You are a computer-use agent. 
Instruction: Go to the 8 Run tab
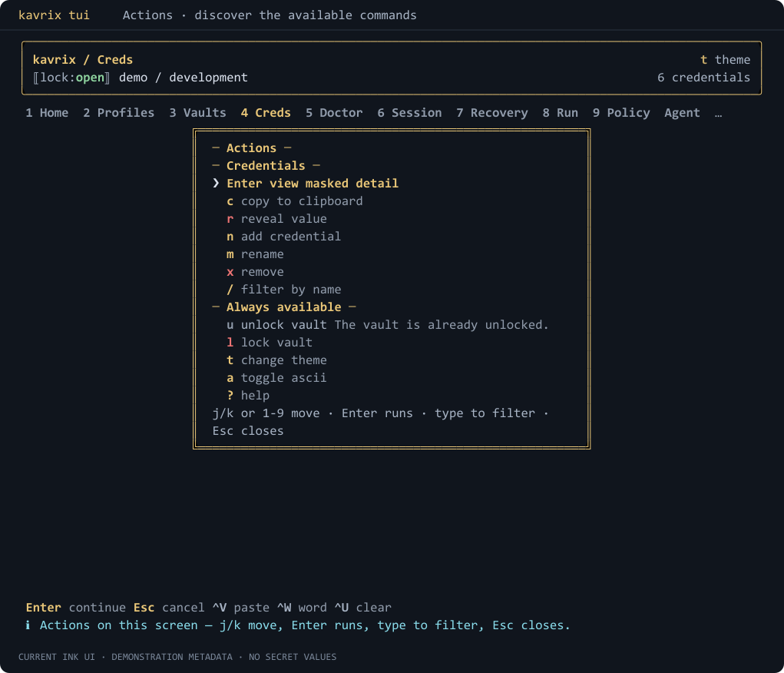click(x=561, y=113)
